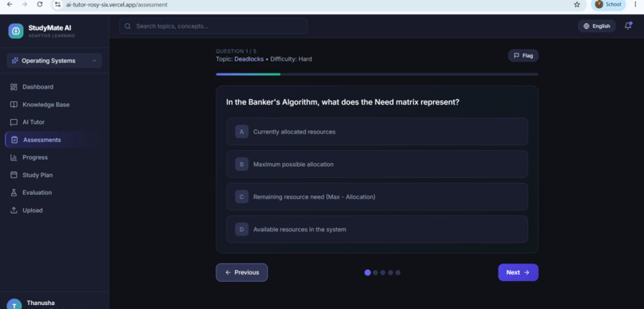Click the Assessments clipboard icon
The height and width of the screenshot is (309, 644).
(x=15, y=140)
